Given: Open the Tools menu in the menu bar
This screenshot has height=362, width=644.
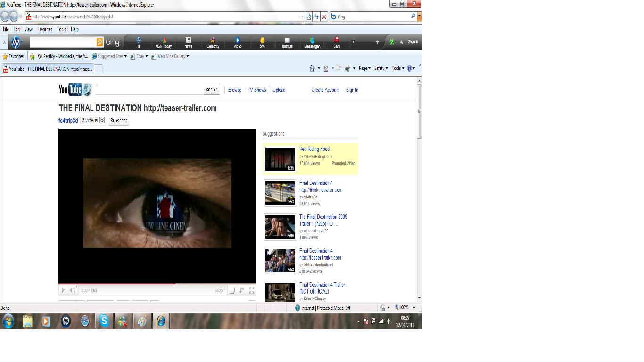Looking at the screenshot, I should coord(61,29).
